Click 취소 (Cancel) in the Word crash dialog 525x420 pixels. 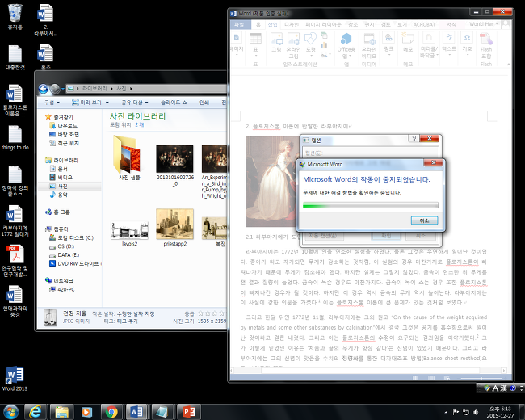[x=424, y=220]
